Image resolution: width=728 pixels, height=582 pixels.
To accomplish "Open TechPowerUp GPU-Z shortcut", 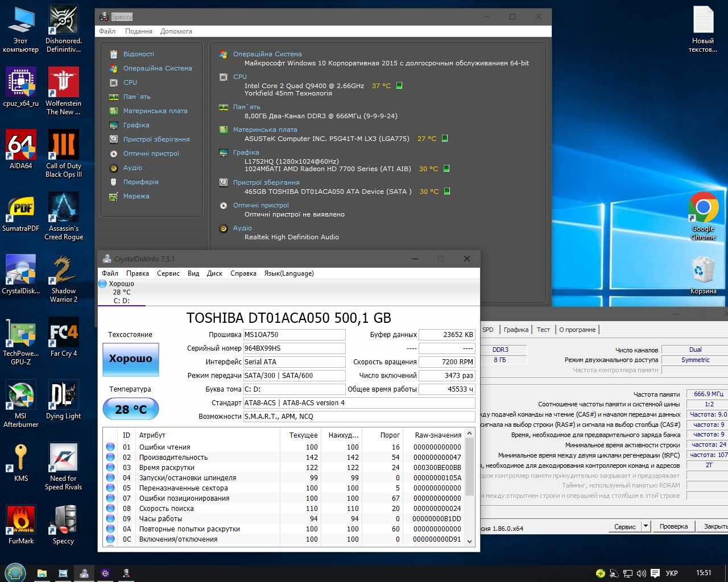I will pos(21,341).
